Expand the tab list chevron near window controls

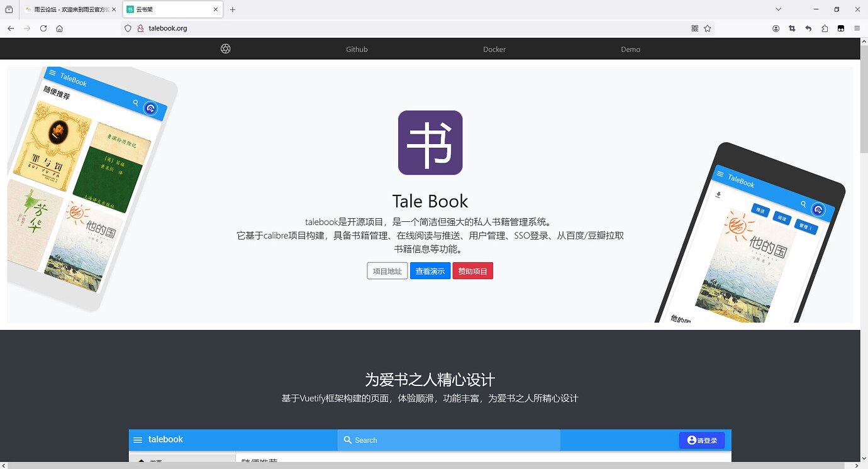click(779, 9)
